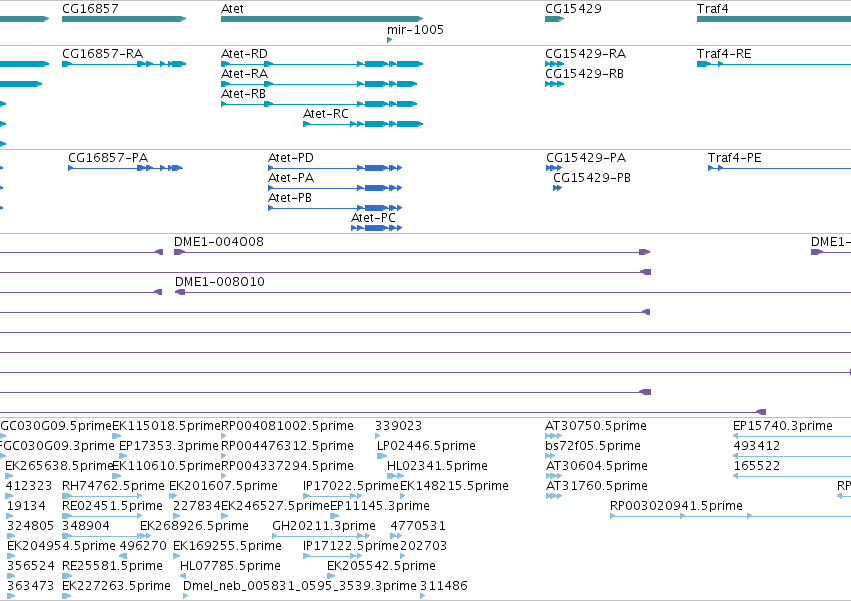
Task: Click the CG15429-RB transcript label
Action: tap(584, 73)
